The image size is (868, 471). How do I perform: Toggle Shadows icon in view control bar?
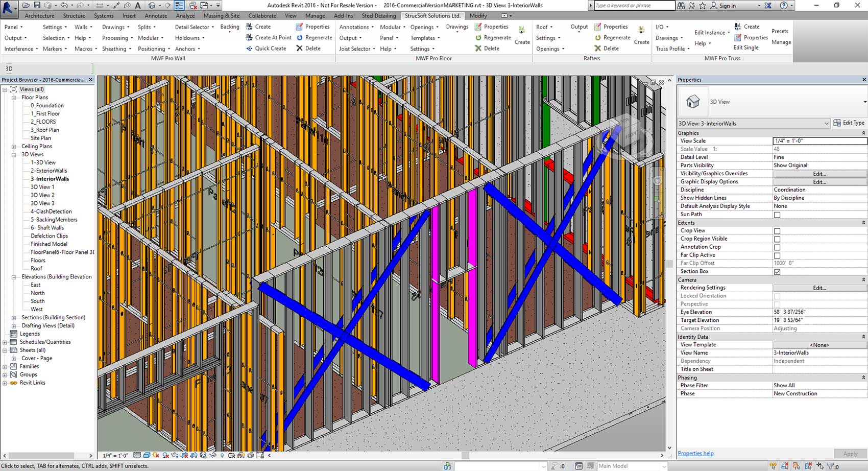[165, 455]
